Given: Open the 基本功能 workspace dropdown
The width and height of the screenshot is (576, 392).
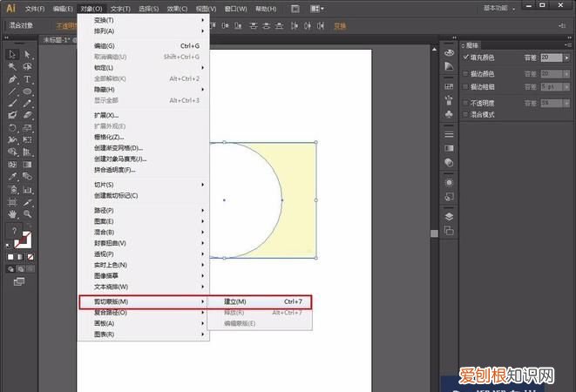Looking at the screenshot, I should click(x=498, y=8).
